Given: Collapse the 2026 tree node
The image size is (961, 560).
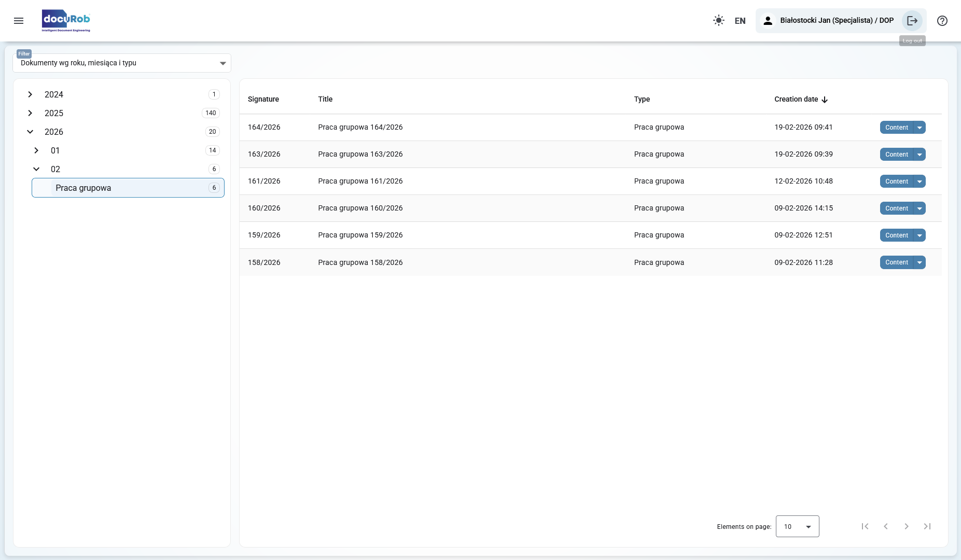Looking at the screenshot, I should (x=30, y=132).
